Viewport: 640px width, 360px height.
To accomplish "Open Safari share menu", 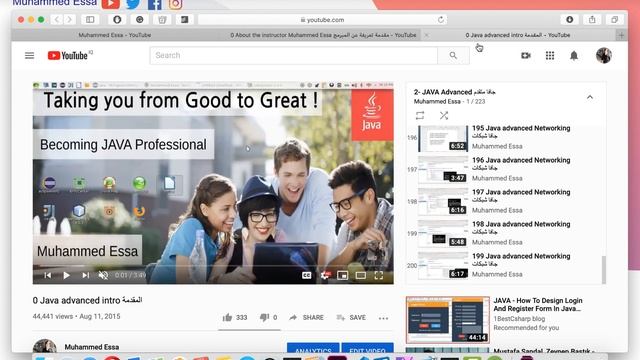I will pos(592,20).
